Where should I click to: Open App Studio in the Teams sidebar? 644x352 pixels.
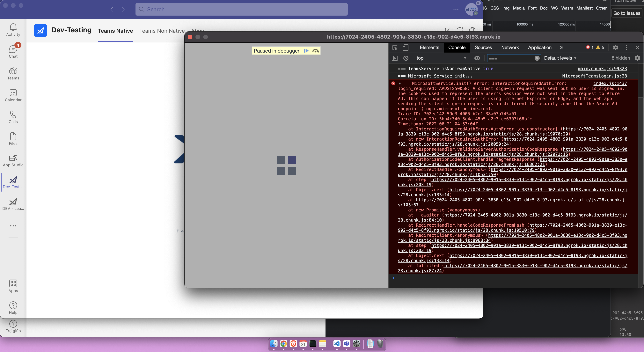pyautogui.click(x=13, y=161)
